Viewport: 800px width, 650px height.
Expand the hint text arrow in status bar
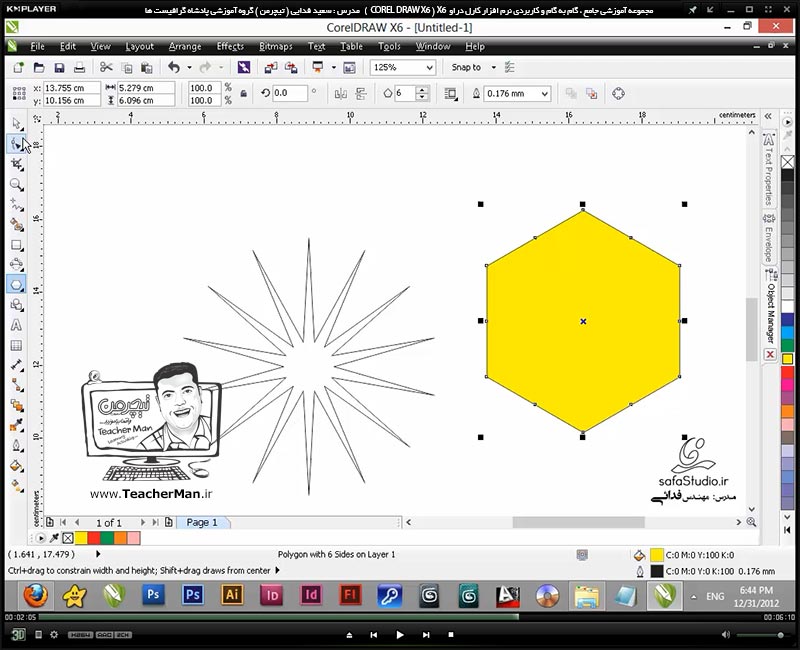[278, 570]
